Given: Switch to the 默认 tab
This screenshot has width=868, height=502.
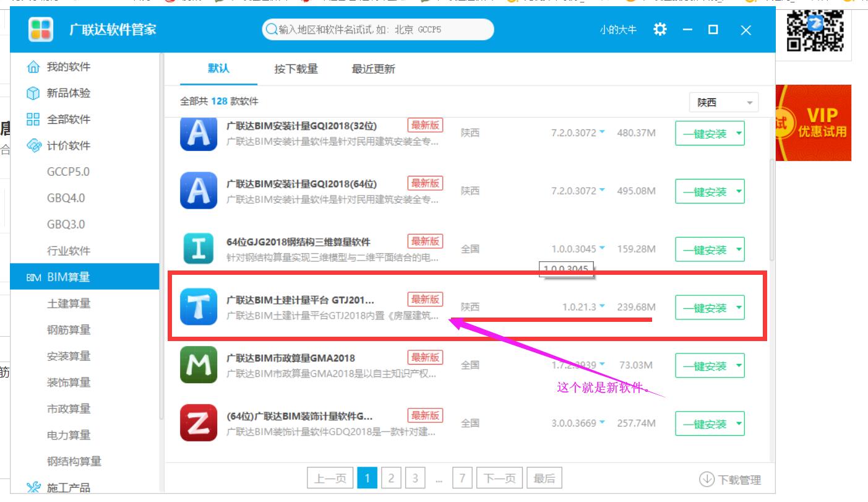Looking at the screenshot, I should [218, 69].
